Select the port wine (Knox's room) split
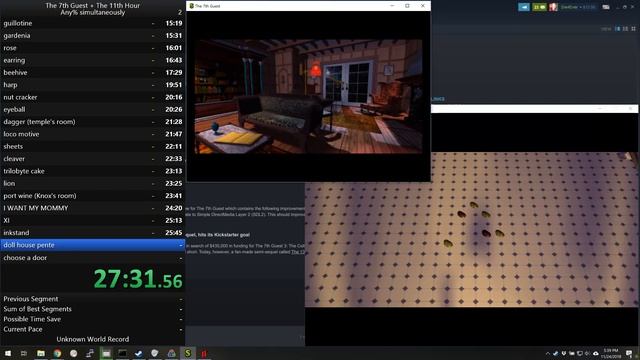 tap(93, 196)
